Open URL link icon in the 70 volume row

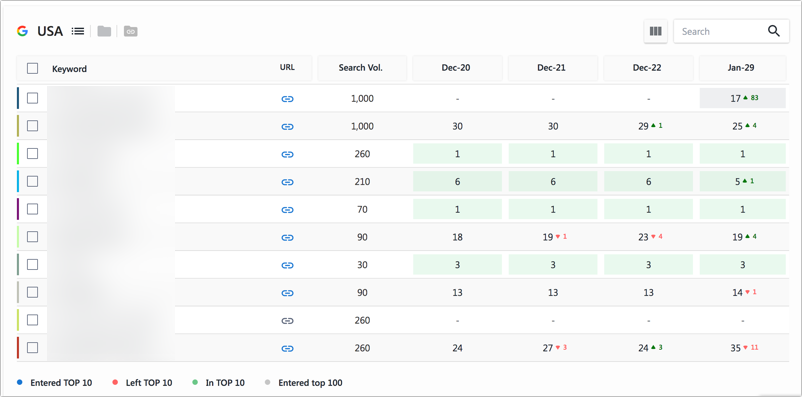point(287,209)
